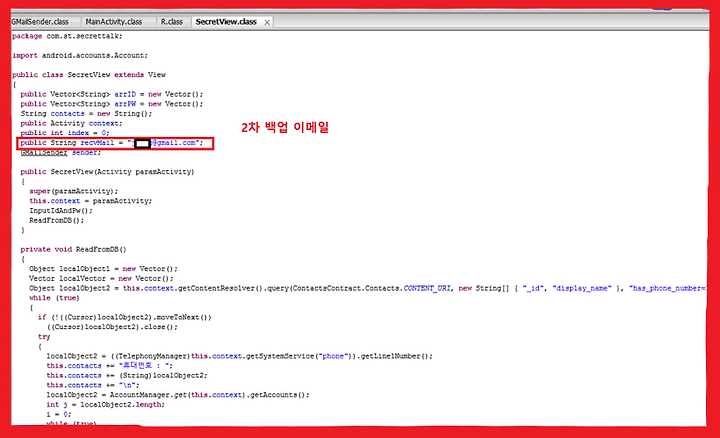Click the getLine1Number TelephonyManager line
This screenshot has width=720, height=438.
(239, 356)
